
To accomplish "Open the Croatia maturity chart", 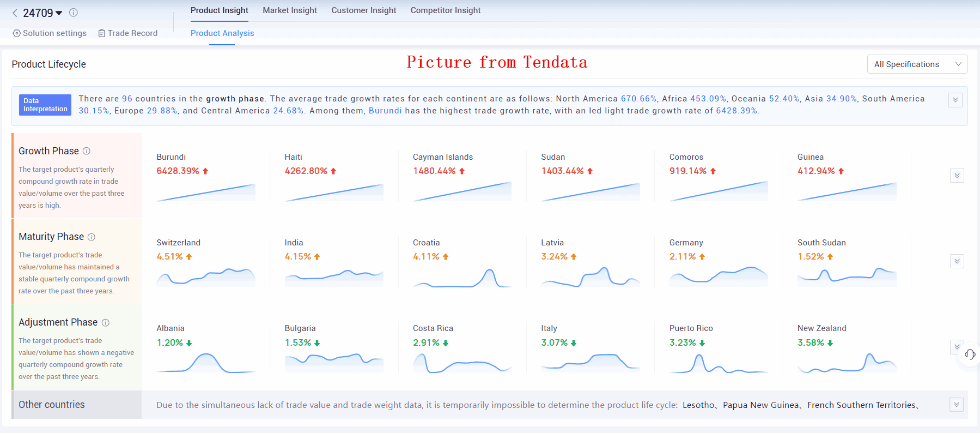I will tap(462, 277).
